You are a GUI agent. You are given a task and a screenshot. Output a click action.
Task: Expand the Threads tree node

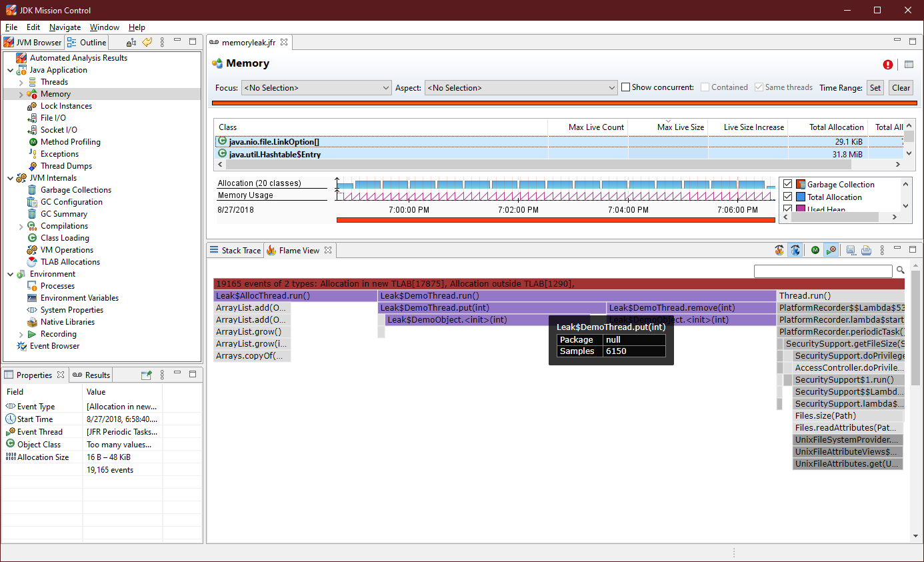(21, 82)
